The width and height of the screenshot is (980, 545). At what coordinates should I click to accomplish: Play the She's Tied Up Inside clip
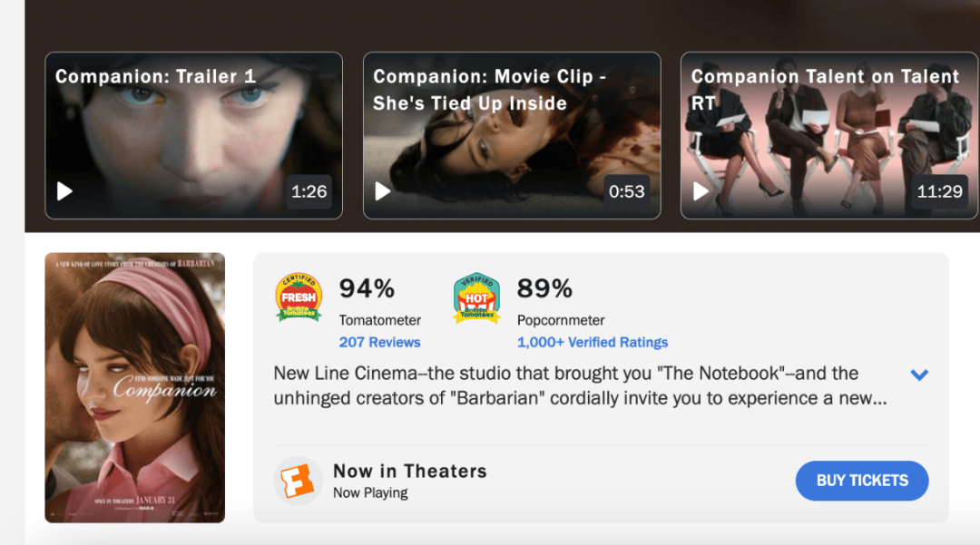(383, 191)
